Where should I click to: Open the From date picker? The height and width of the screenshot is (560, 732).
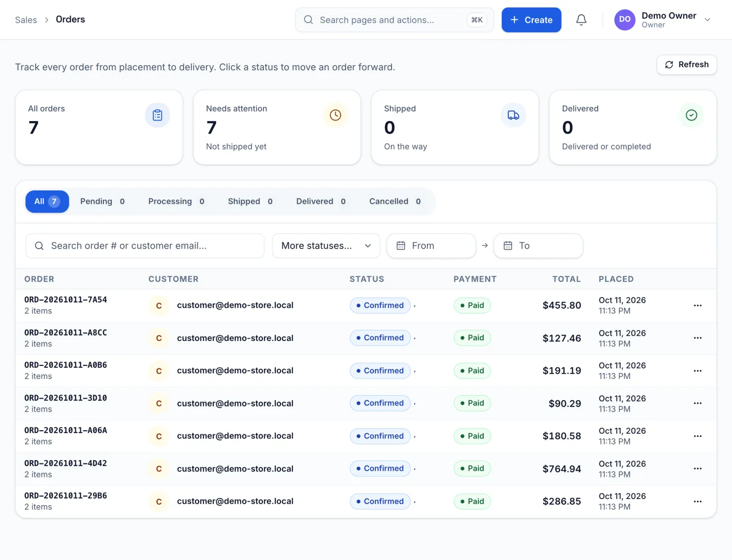pyautogui.click(x=431, y=246)
